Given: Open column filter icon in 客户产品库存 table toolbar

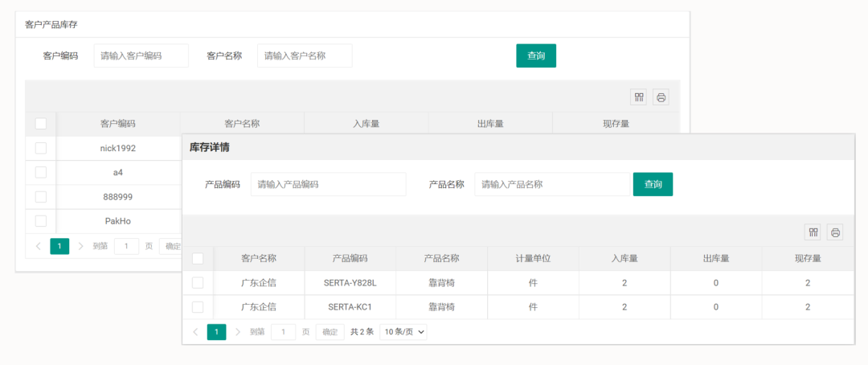Looking at the screenshot, I should click(x=640, y=97).
